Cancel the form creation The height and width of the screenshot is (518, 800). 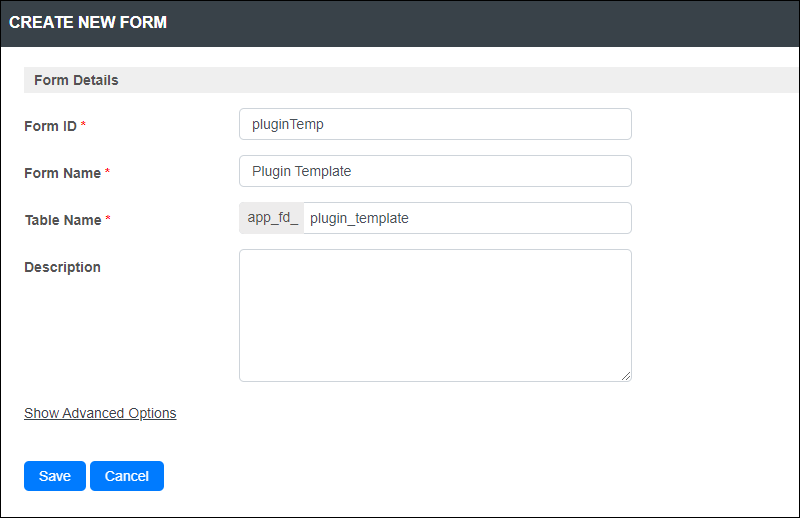127,476
